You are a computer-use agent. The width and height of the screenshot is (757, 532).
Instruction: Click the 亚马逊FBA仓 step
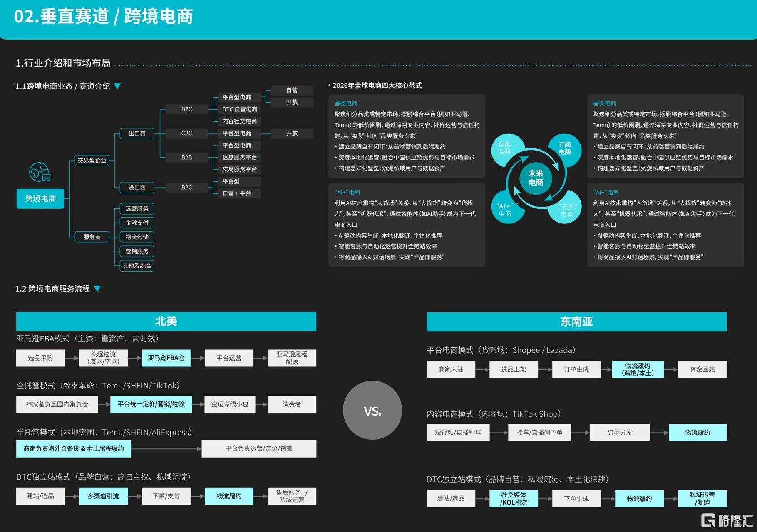click(166, 358)
